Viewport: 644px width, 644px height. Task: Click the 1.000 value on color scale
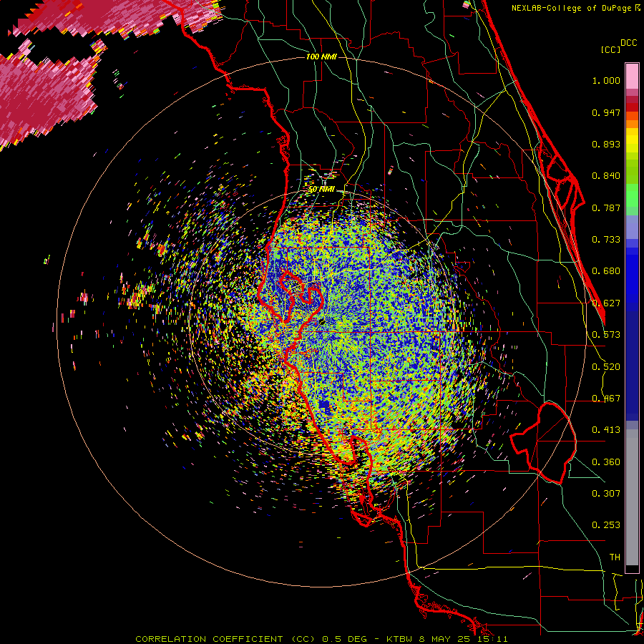pos(606,80)
